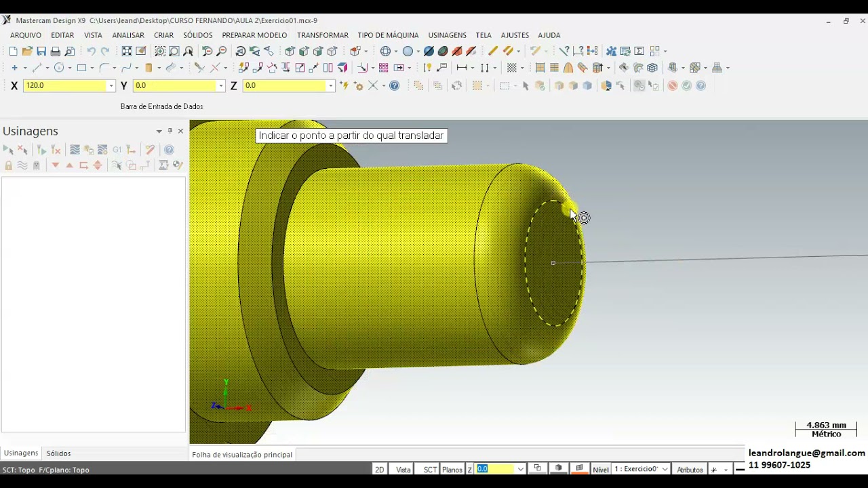
Task: Expand the wireframe globe dropdown arrow
Action: (x=395, y=52)
